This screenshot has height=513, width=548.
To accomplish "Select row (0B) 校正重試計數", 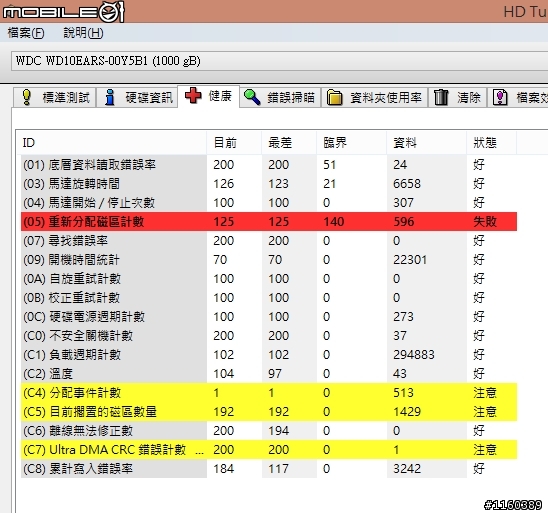I will click(x=269, y=298).
